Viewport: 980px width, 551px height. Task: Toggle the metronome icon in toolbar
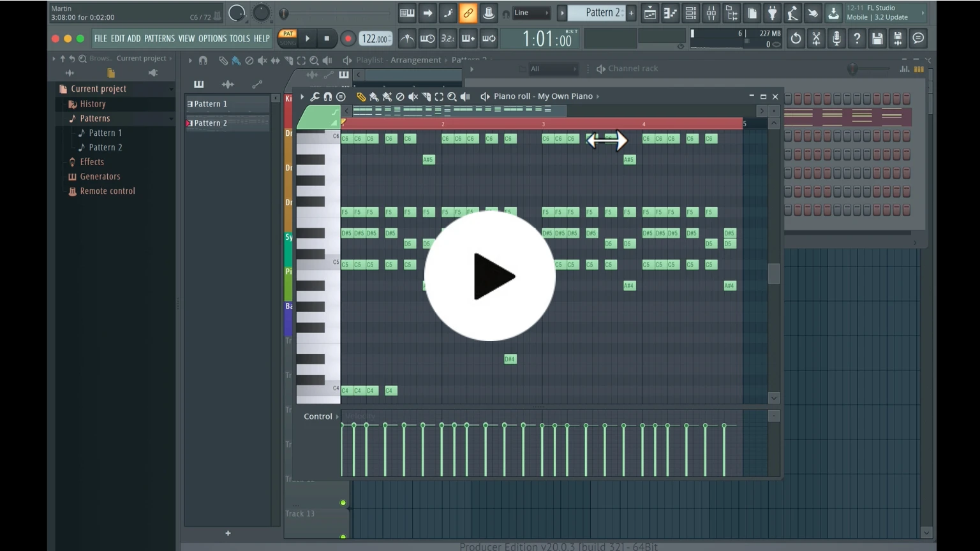pos(407,39)
